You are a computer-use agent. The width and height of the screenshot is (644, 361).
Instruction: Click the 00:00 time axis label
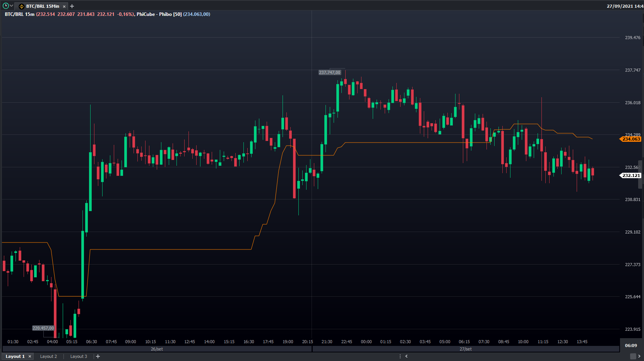(x=366, y=342)
